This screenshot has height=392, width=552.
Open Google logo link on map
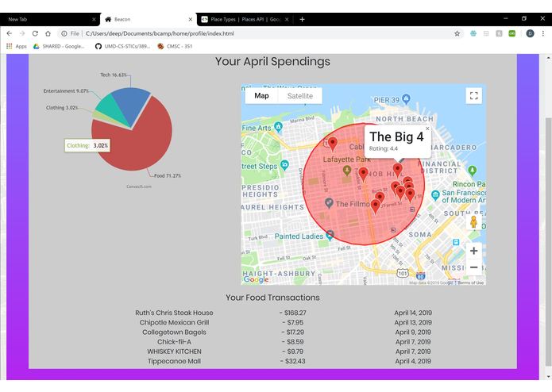pos(256,279)
